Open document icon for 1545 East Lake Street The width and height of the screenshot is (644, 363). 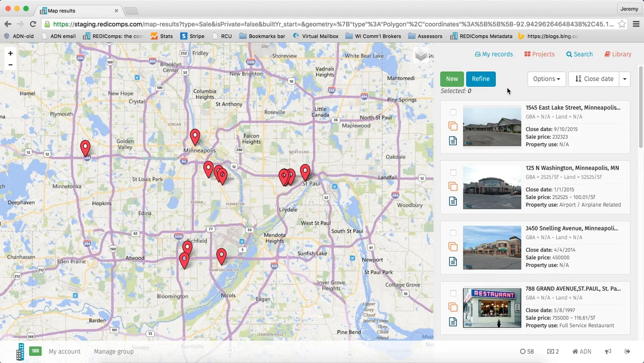point(453,141)
